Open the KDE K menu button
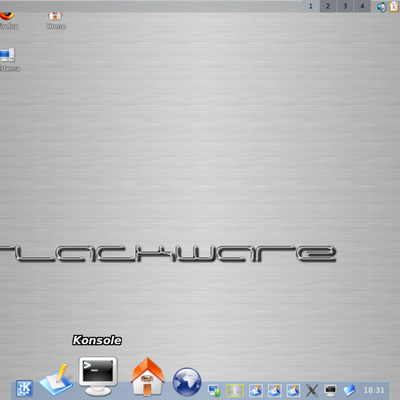 (24, 388)
